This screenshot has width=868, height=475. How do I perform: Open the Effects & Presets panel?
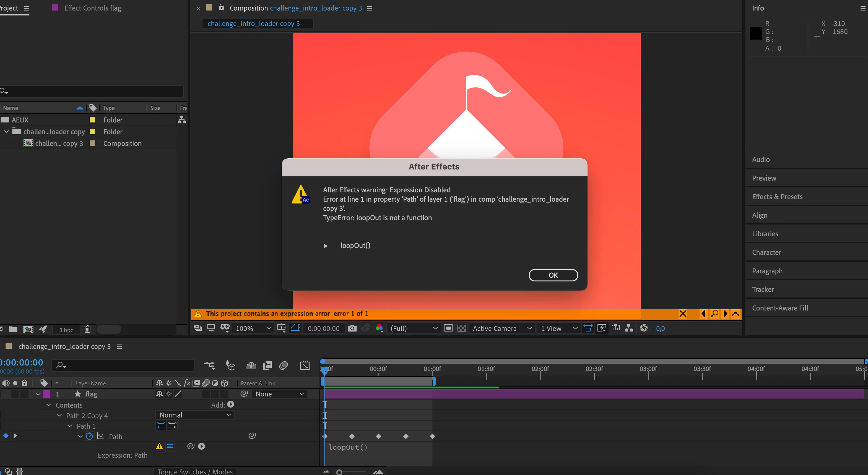(x=777, y=197)
